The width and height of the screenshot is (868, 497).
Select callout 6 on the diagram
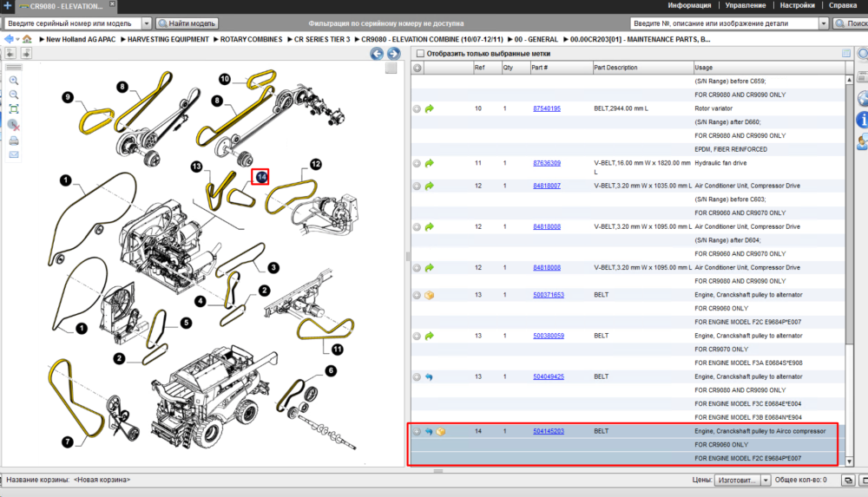click(331, 371)
